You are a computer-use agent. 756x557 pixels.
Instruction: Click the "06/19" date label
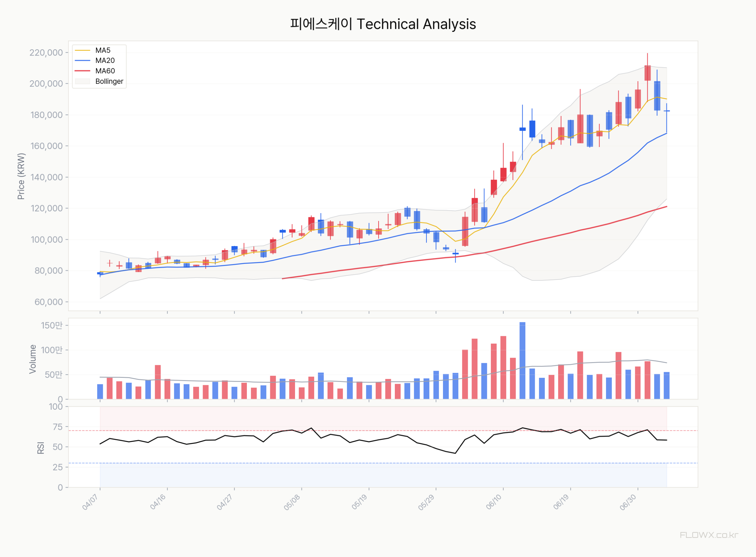click(561, 502)
